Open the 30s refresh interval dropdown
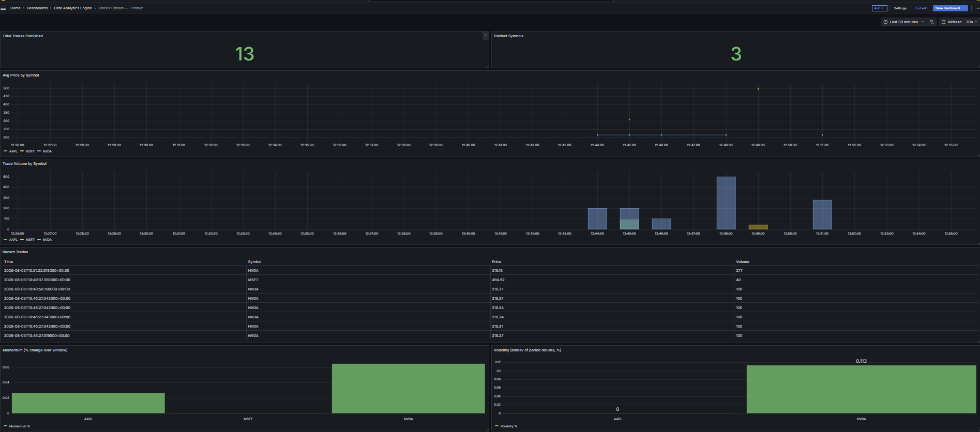The height and width of the screenshot is (432, 980). point(971,22)
